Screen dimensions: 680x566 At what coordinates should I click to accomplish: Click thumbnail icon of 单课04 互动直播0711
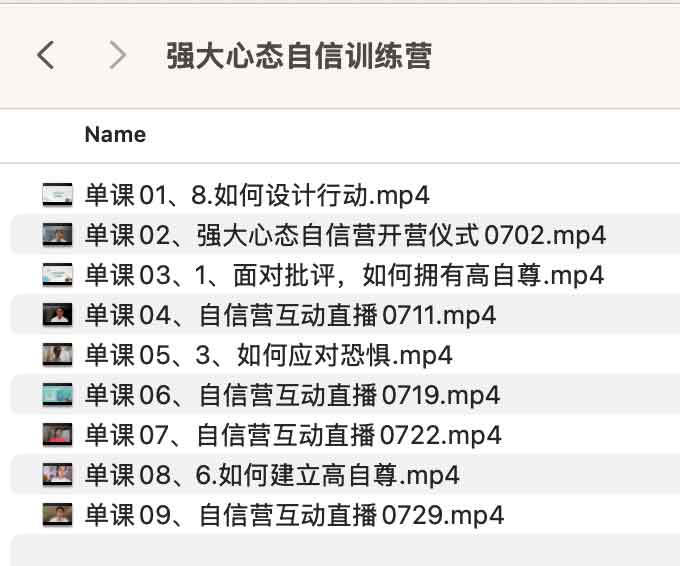pyautogui.click(x=58, y=315)
